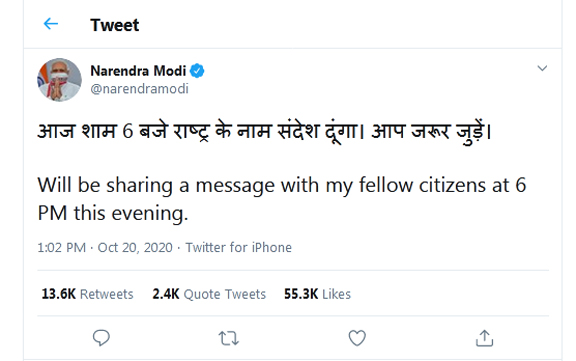
Task: Open the reply comment icon
Action: click(101, 338)
